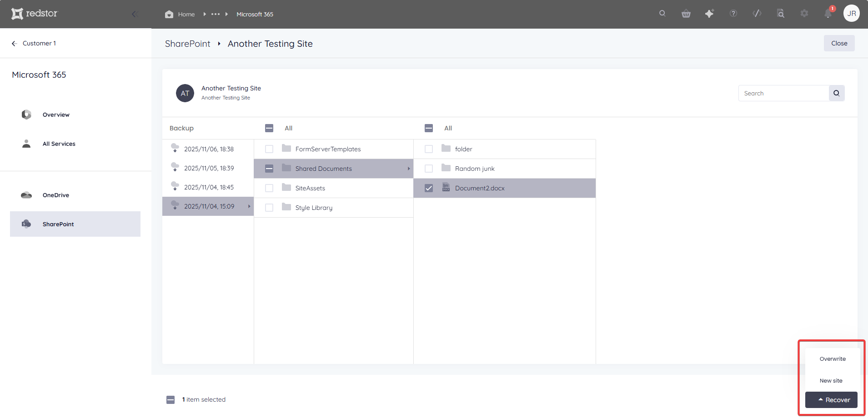
Task: Open the notifications bell icon
Action: [828, 14]
